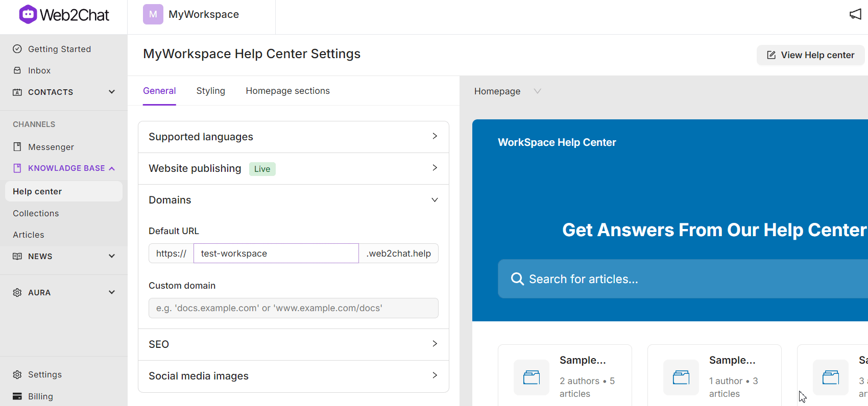Click the View Help center button
The height and width of the screenshot is (406, 868).
coord(810,55)
